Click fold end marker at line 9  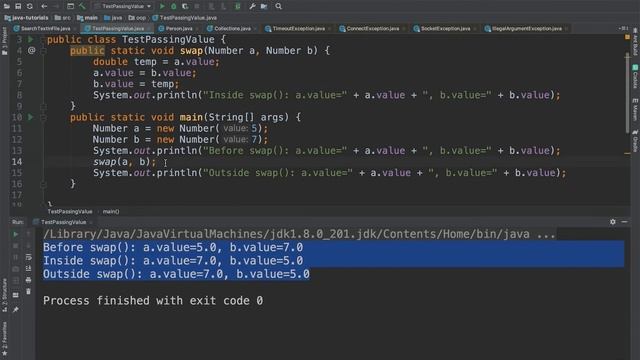tap(43, 107)
